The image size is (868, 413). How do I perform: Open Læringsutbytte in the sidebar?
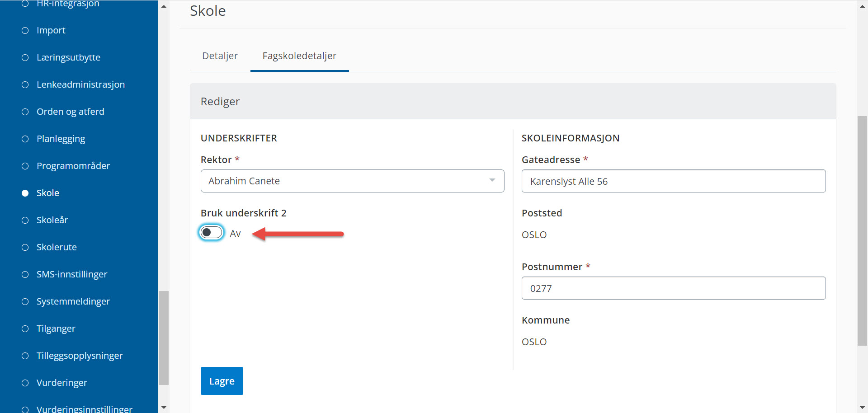68,57
